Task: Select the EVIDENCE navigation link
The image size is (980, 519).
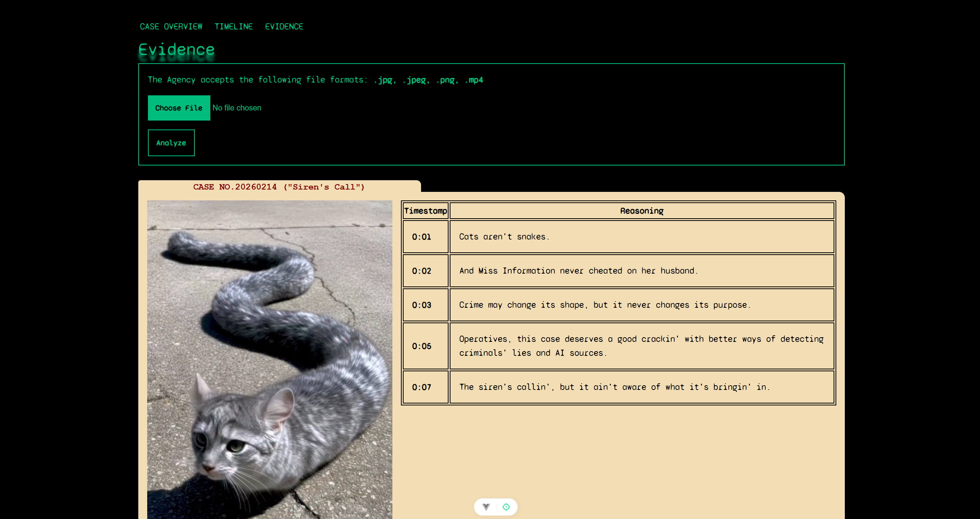Action: pos(284,26)
